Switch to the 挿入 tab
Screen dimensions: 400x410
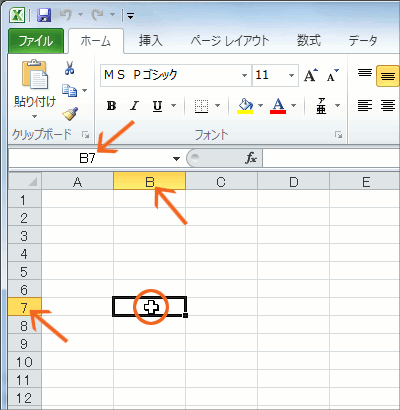pyautogui.click(x=150, y=41)
